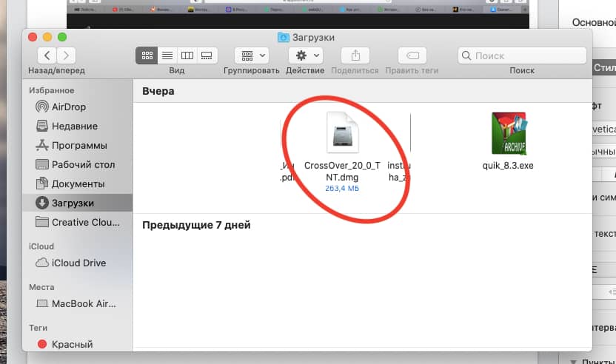616x364 pixels.
Task: Switch Finder to gallery view
Action: point(207,55)
